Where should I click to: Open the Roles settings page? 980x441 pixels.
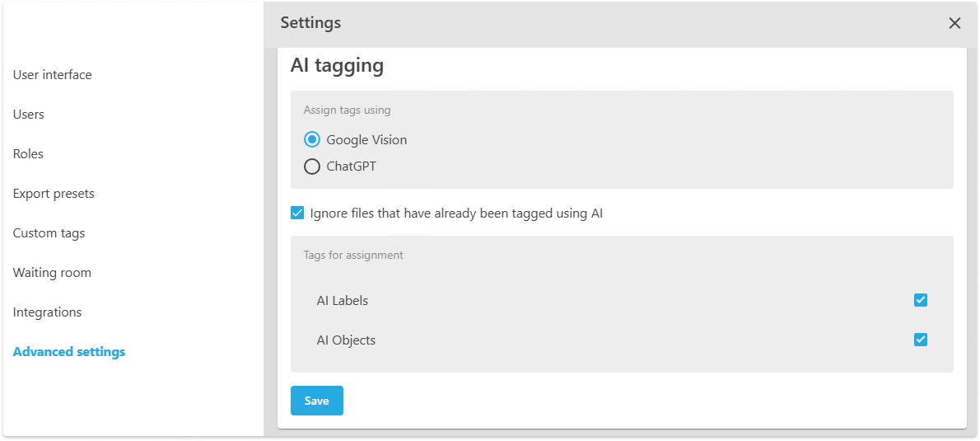coord(28,154)
